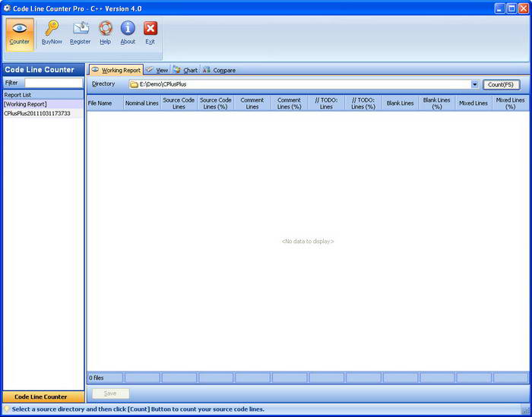Click the '0 files' footer cell
Image resolution: width=532 pixels, height=417 pixels.
coord(105,378)
